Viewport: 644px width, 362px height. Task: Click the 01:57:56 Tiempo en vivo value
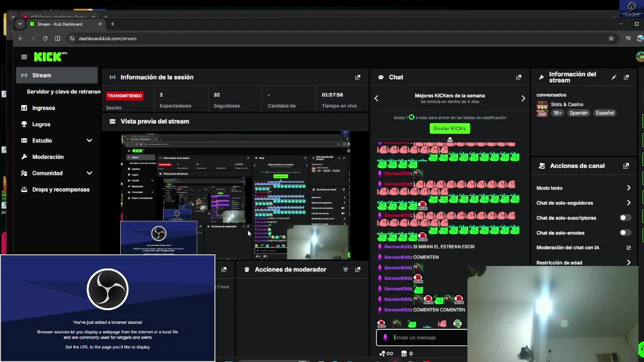tap(332, 95)
